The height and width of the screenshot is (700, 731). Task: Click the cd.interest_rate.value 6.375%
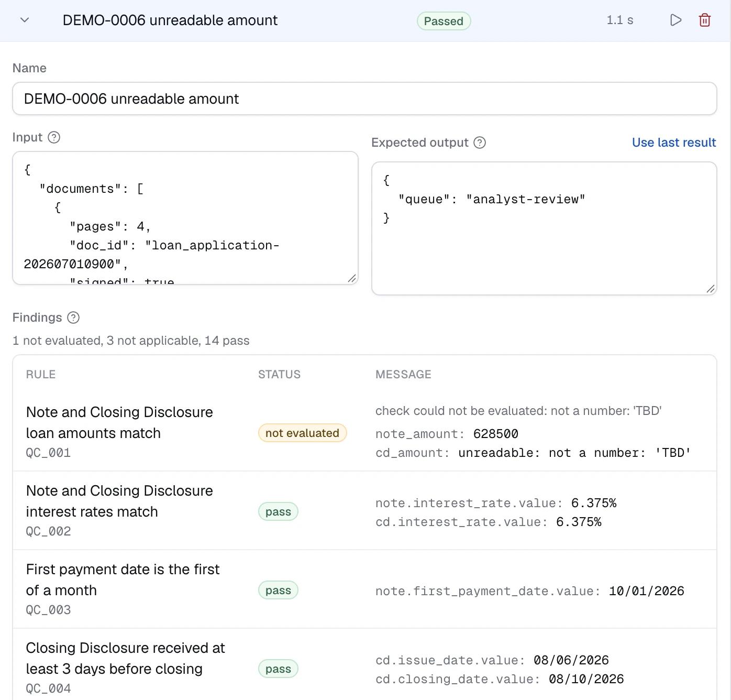tap(579, 522)
